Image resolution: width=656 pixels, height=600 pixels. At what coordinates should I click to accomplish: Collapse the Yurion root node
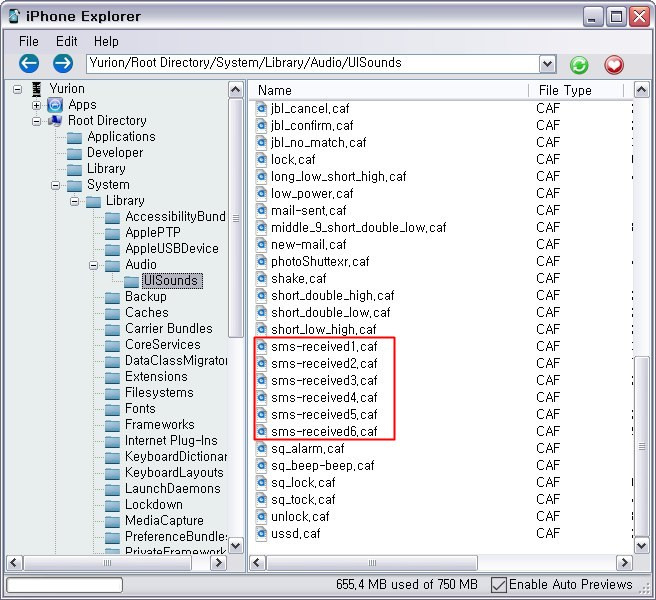pyautogui.click(x=17, y=89)
